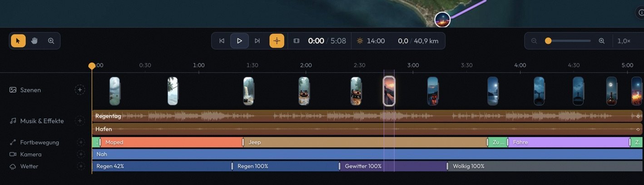This screenshot has height=185, width=644.
Task: Select the Moped movement segment
Action: click(172, 142)
